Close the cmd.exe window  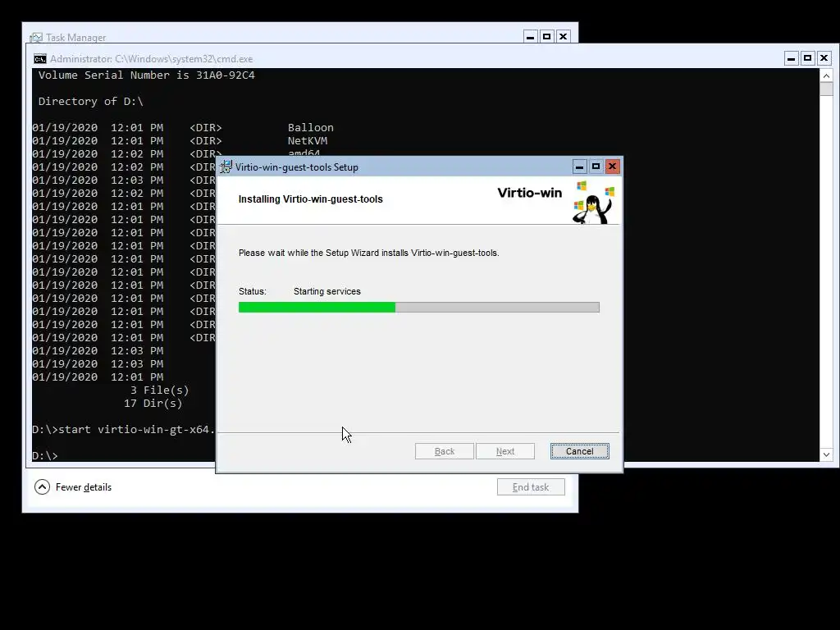(824, 58)
